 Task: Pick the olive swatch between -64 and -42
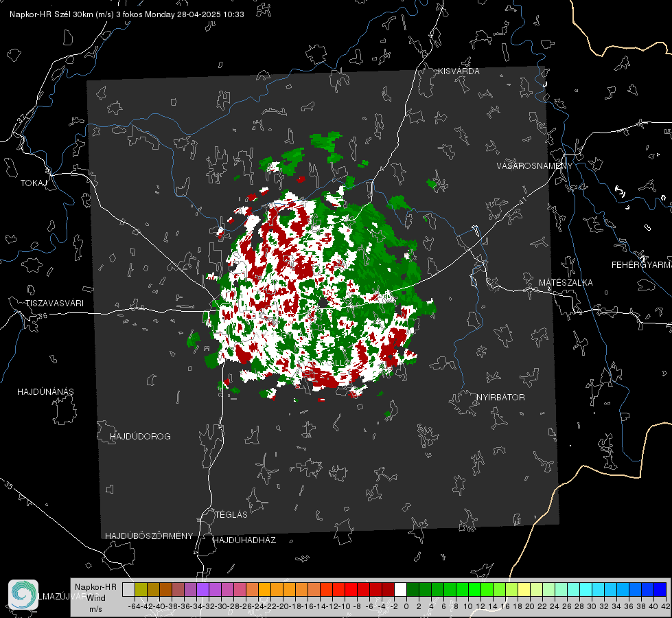[x=141, y=589]
